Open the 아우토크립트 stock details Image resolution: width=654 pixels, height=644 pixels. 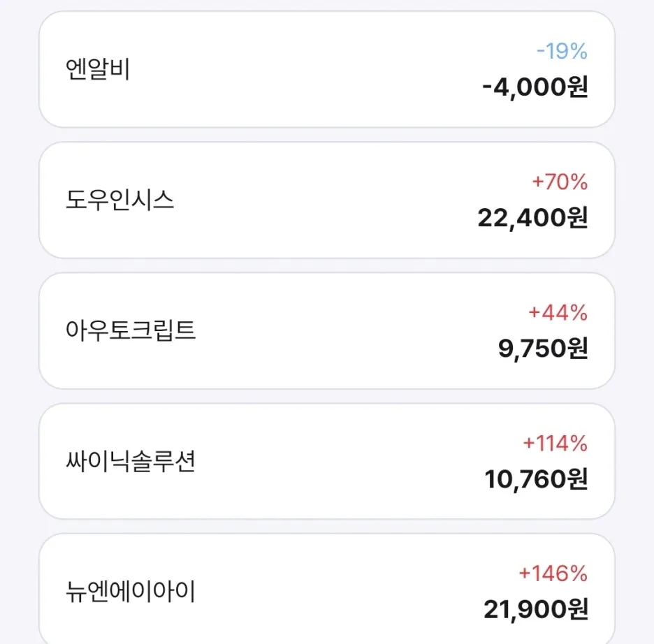[x=327, y=330]
